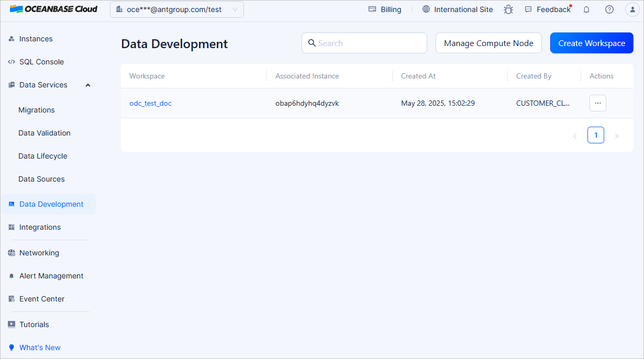The width and height of the screenshot is (644, 359).
Task: Click the Create Workspace button
Action: tap(591, 43)
